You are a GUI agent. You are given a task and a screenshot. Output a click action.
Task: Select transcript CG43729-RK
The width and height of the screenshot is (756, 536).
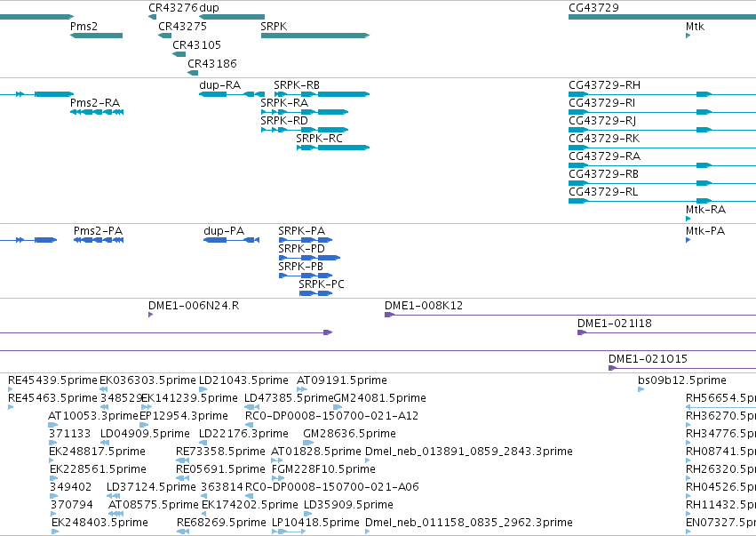tap(662, 148)
